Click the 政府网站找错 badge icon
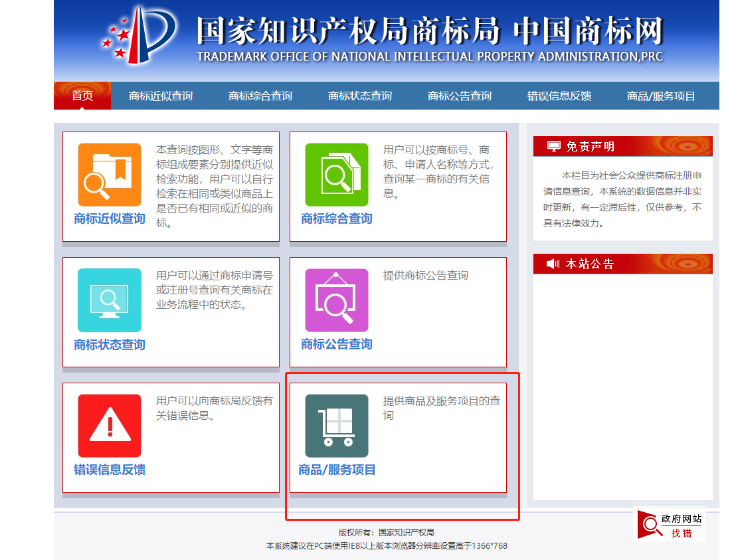The image size is (732, 560). 670,525
